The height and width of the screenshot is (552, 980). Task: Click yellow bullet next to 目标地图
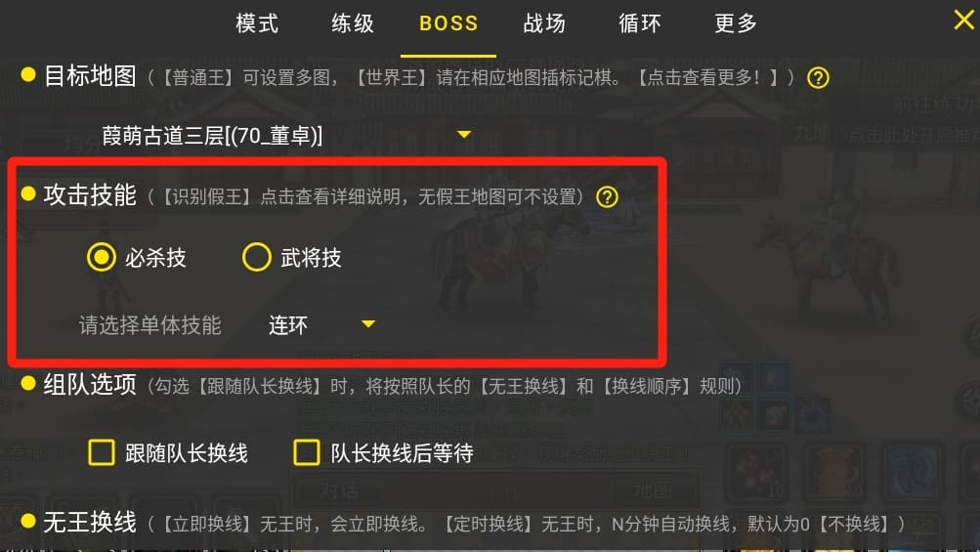click(x=28, y=74)
